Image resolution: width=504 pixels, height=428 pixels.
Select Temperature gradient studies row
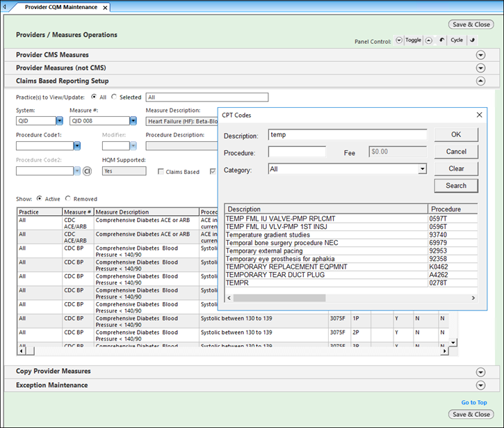click(x=351, y=235)
